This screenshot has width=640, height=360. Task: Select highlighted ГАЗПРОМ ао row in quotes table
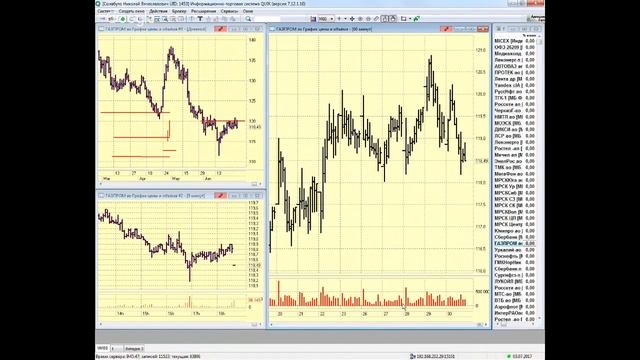515,243
